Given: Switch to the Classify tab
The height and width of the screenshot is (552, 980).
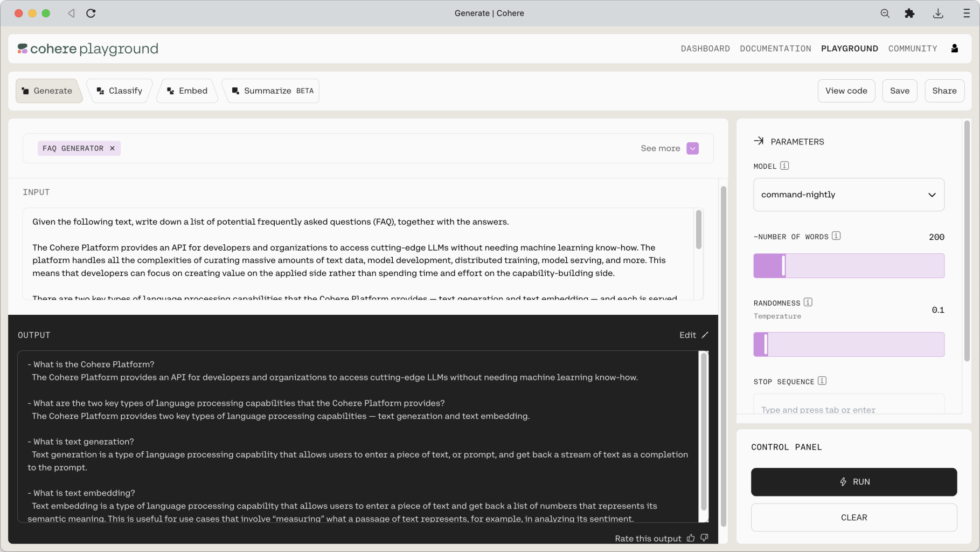Looking at the screenshot, I should pyautogui.click(x=120, y=91).
